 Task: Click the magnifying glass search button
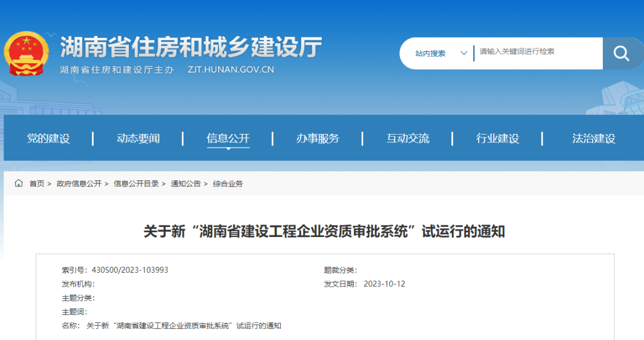point(622,54)
